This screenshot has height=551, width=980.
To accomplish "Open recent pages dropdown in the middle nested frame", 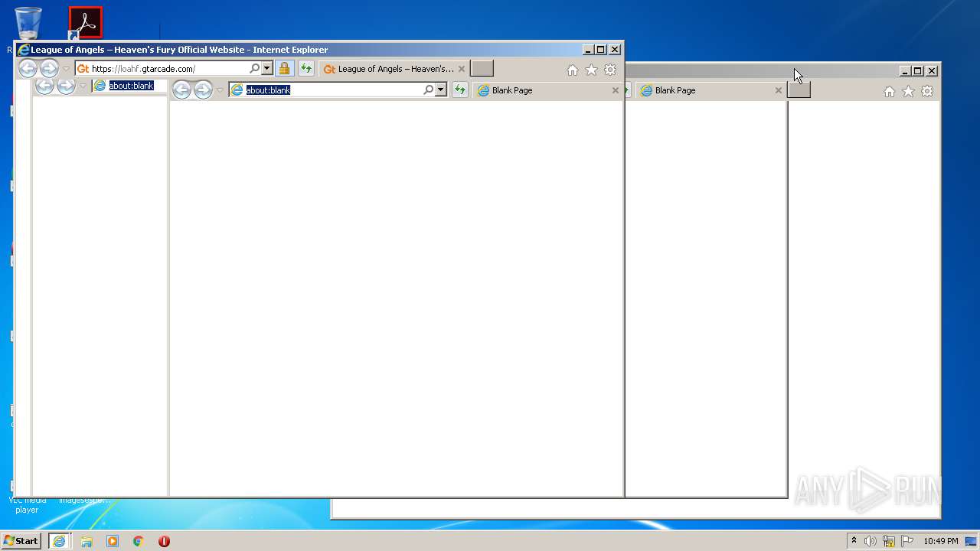I will [220, 90].
